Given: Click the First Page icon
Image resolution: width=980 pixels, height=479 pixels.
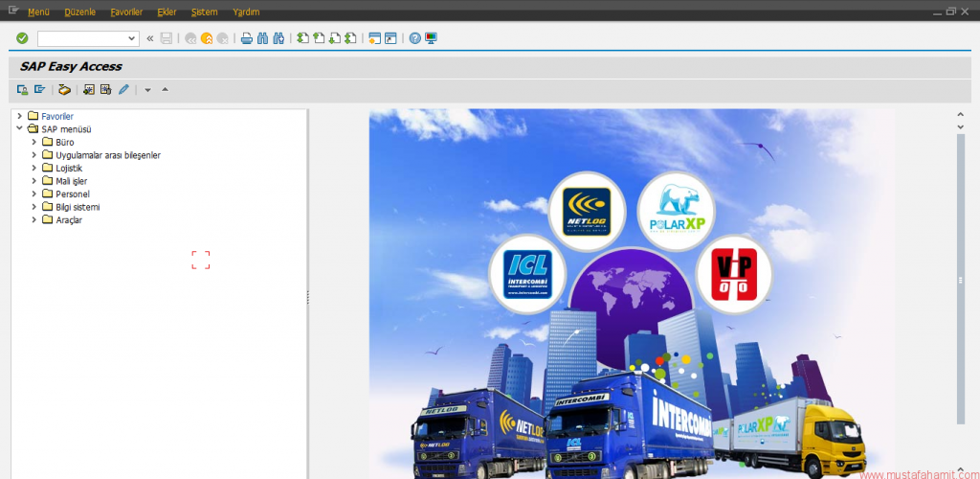Looking at the screenshot, I should (x=303, y=38).
